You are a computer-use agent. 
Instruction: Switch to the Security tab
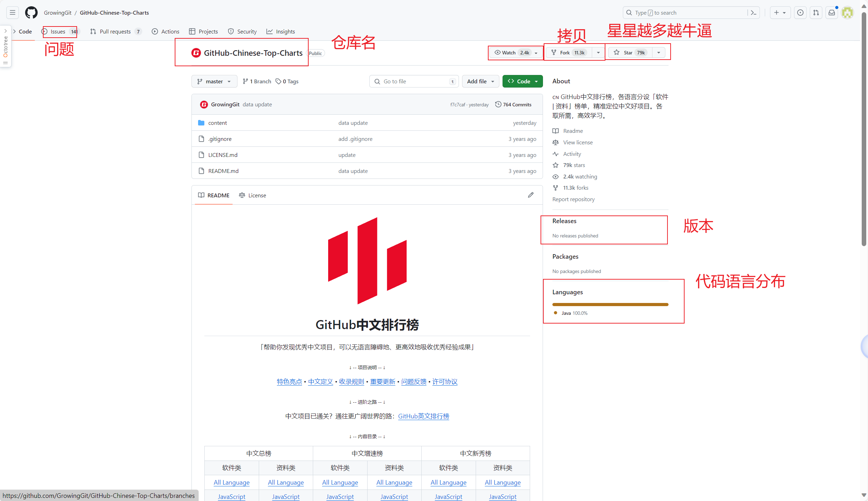[x=242, y=31]
